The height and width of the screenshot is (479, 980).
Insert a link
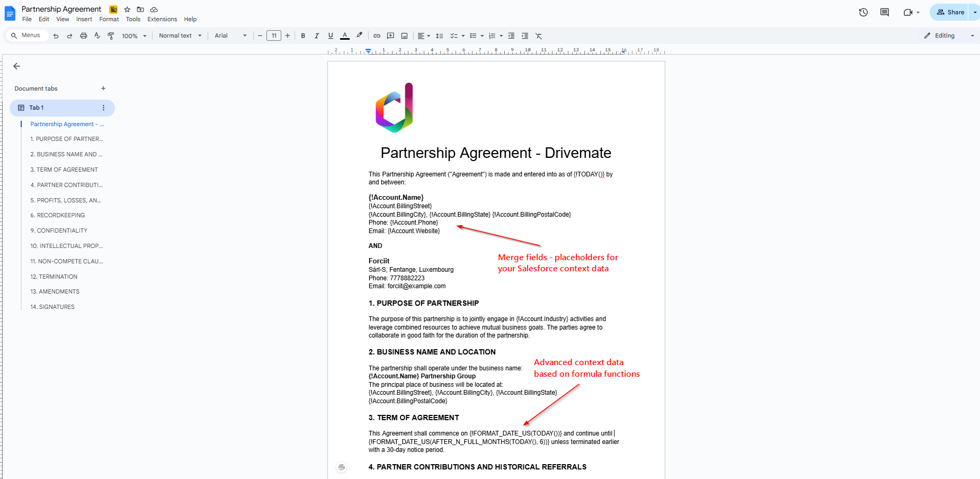point(377,36)
